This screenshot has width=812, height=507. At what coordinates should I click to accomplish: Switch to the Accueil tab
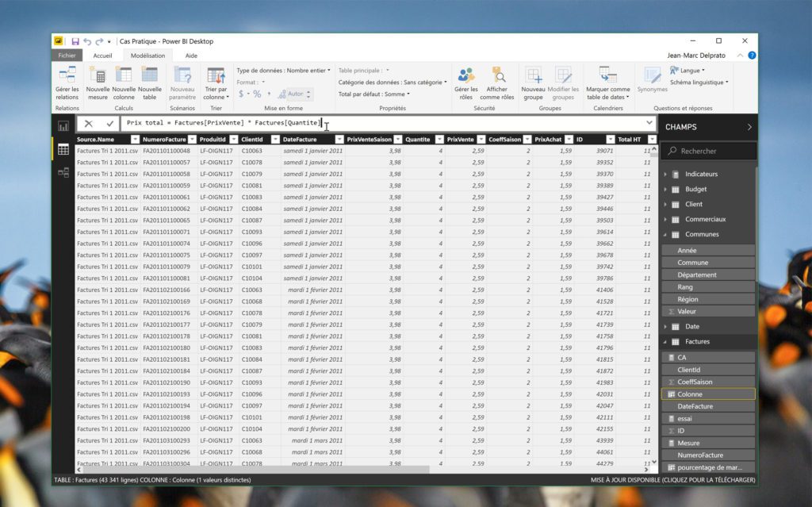pyautogui.click(x=102, y=56)
